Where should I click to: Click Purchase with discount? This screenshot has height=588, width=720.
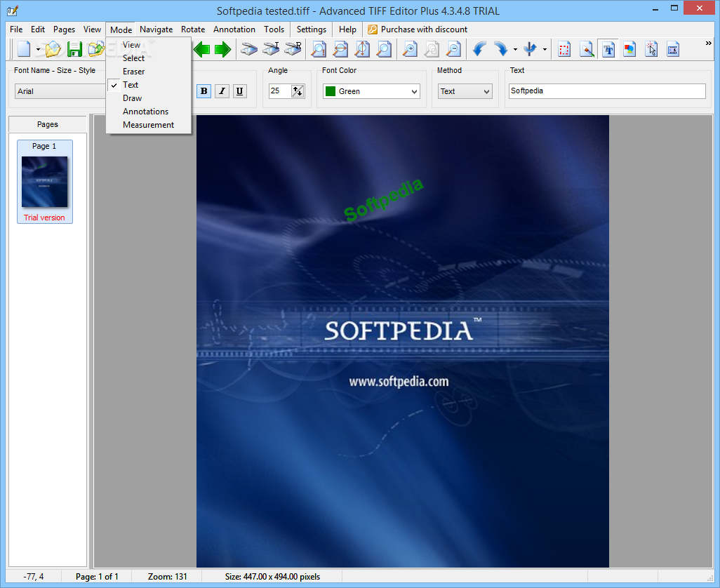pos(418,29)
